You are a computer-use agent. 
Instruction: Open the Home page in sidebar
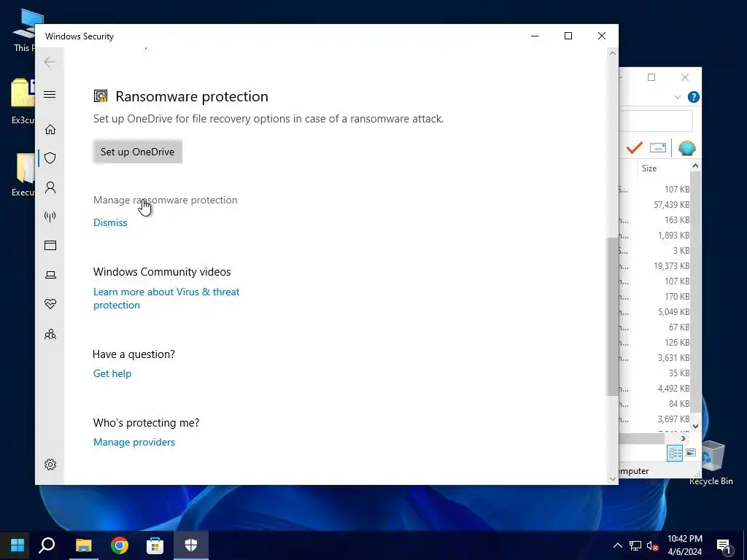coord(50,130)
